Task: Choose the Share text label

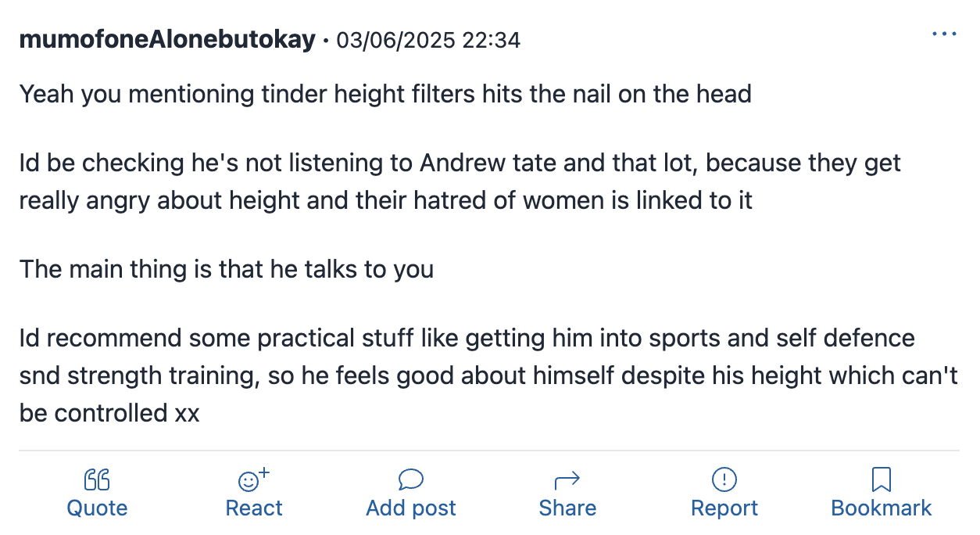Action: click(x=567, y=508)
